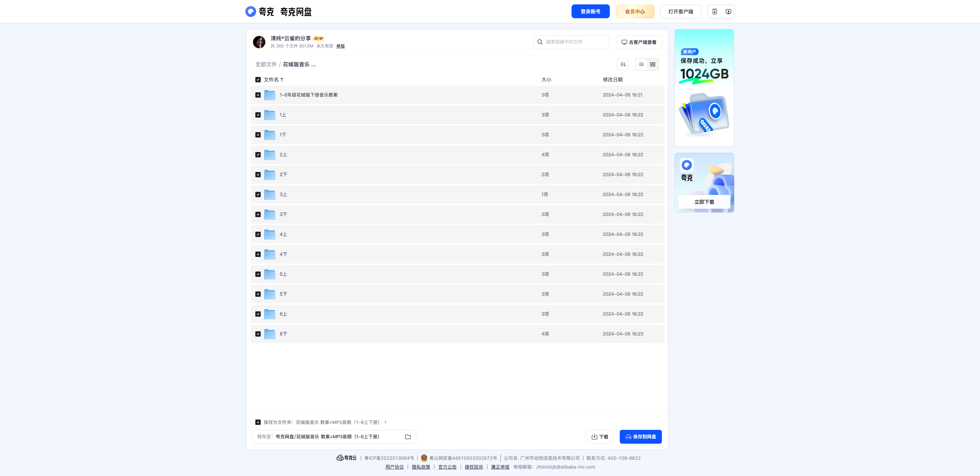Click the 大小 column header
The height and width of the screenshot is (476, 980).
pos(546,79)
